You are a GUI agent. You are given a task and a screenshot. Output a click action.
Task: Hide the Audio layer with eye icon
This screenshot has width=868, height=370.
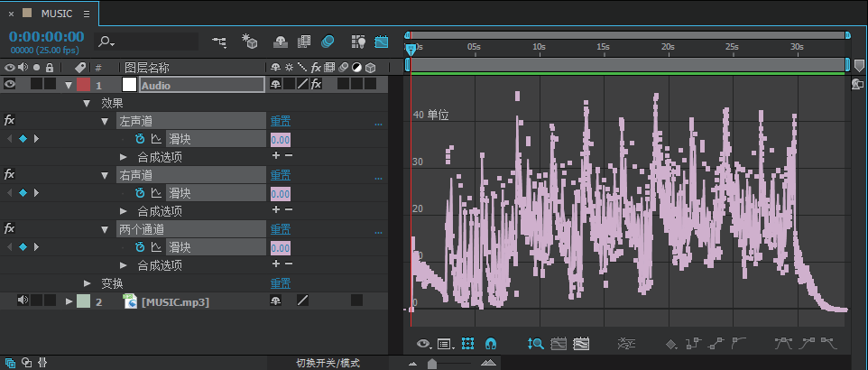[x=9, y=84]
